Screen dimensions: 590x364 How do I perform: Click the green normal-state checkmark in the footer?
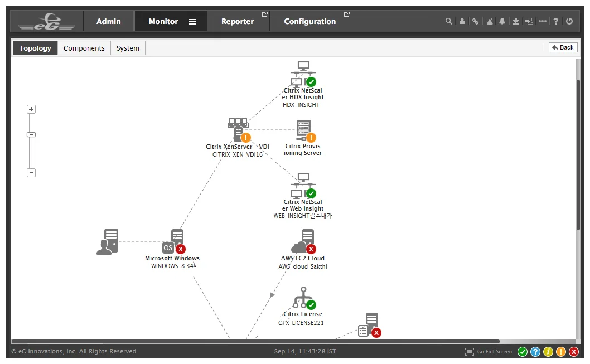pos(523,352)
